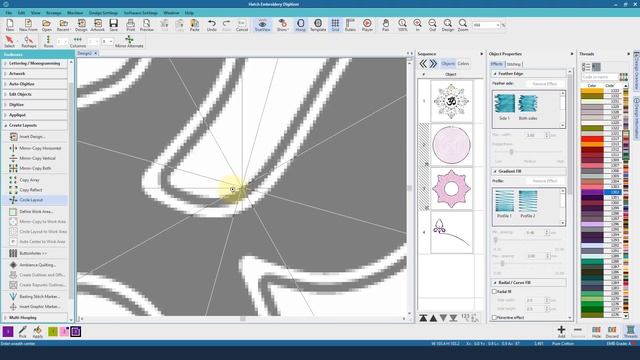Screen dimensions: 640x360
Task: Open the Print Preview icon
Action: click(x=147, y=25)
